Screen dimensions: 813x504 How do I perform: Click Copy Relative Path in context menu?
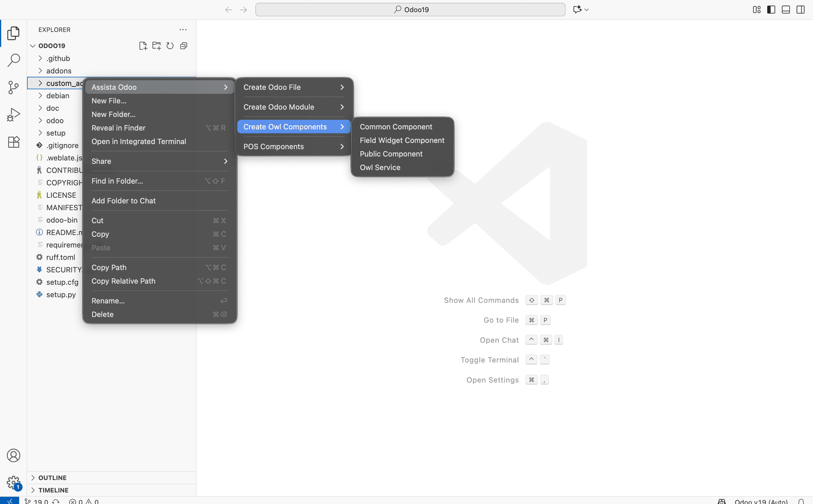point(123,281)
